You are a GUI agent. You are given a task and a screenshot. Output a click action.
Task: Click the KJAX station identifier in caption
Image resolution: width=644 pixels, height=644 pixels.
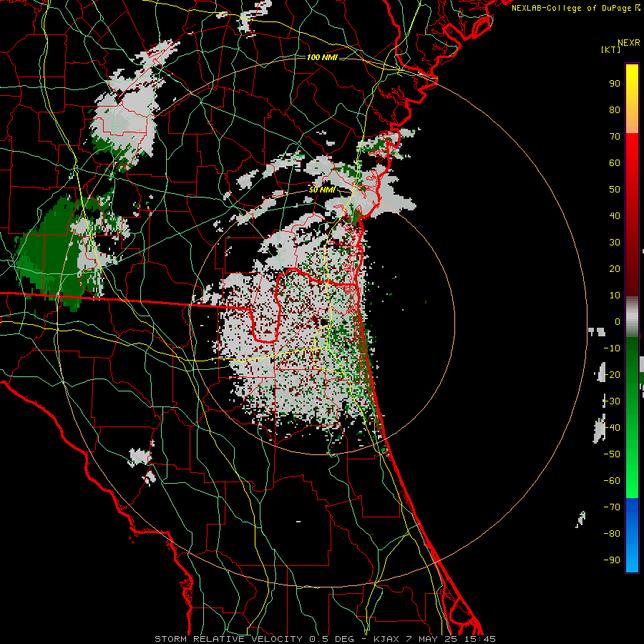(x=387, y=639)
